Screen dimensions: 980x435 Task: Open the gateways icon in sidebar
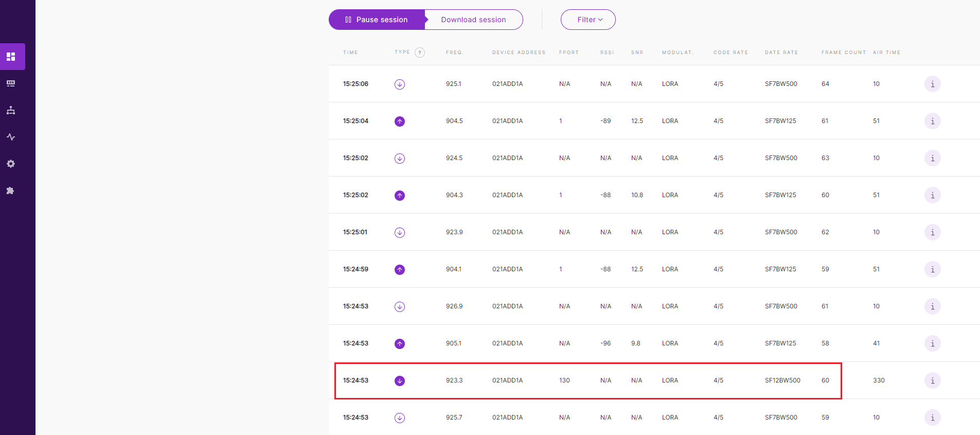click(x=11, y=83)
